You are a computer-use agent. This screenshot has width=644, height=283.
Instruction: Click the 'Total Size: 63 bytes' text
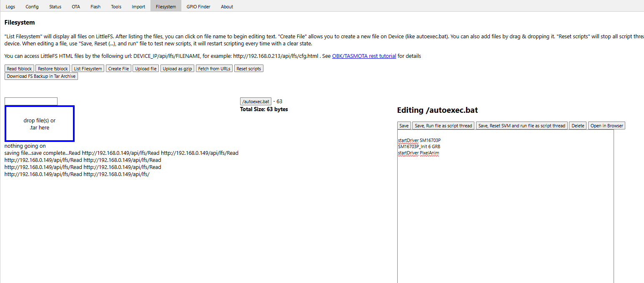coord(264,109)
